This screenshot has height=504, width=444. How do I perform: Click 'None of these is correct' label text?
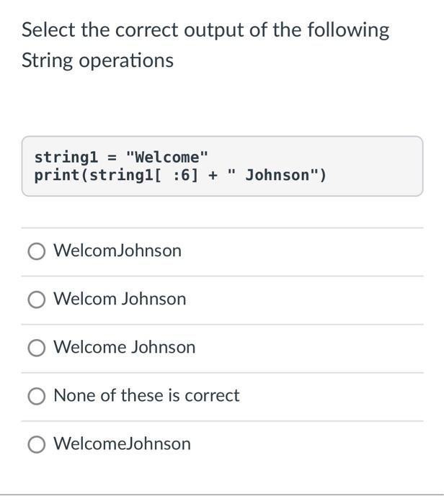(147, 395)
